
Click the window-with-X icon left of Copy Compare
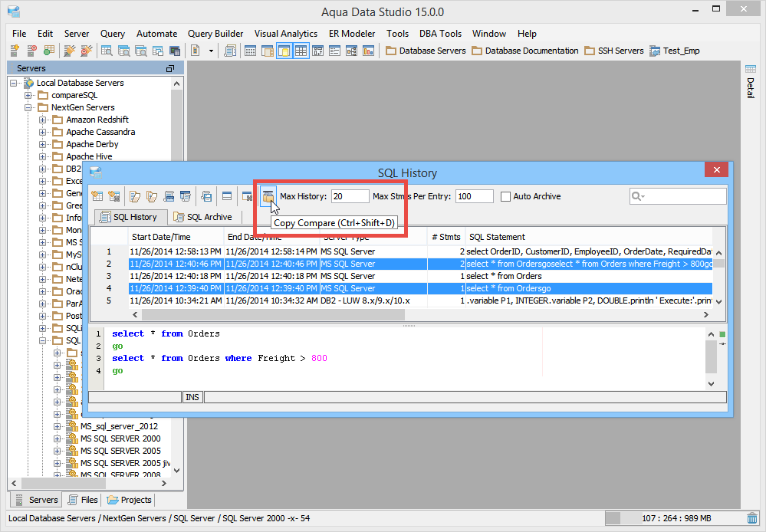click(247, 196)
